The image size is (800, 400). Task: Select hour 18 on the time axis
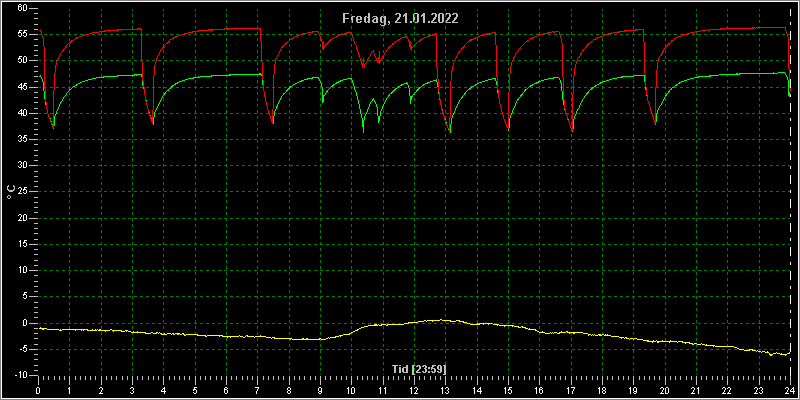602,390
